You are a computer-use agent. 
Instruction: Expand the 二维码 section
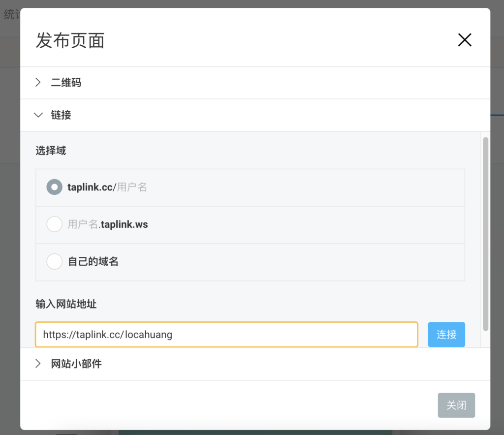[x=255, y=83]
